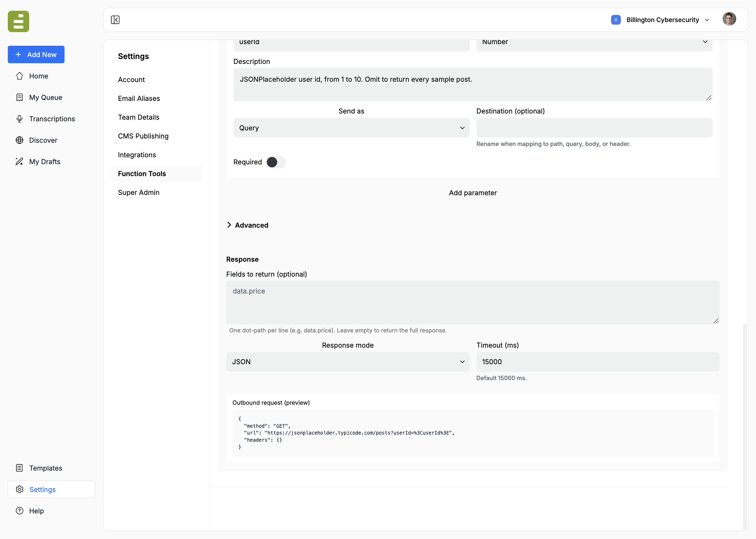Go to My Queue page

pos(52,97)
